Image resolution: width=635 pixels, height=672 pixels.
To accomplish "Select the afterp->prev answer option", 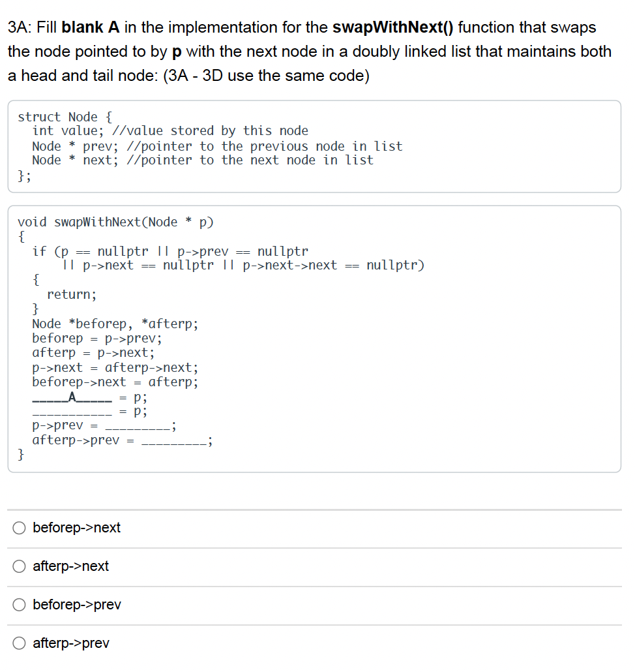I will click(x=19, y=643).
